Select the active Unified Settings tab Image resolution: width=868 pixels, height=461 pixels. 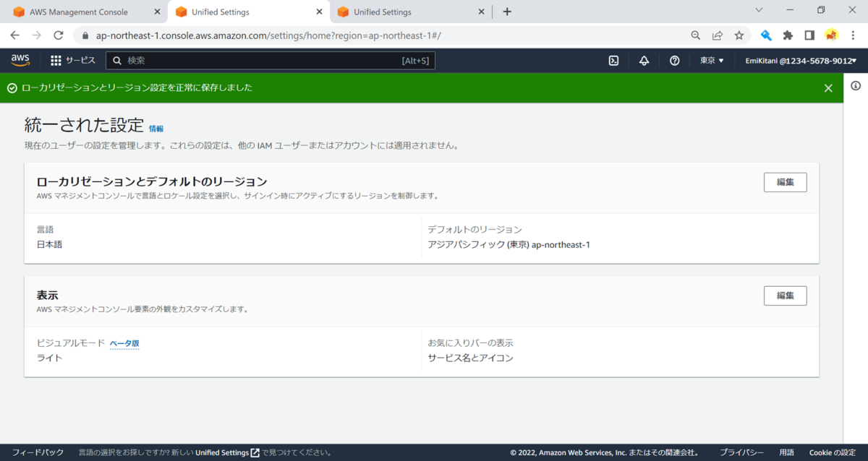coord(247,12)
